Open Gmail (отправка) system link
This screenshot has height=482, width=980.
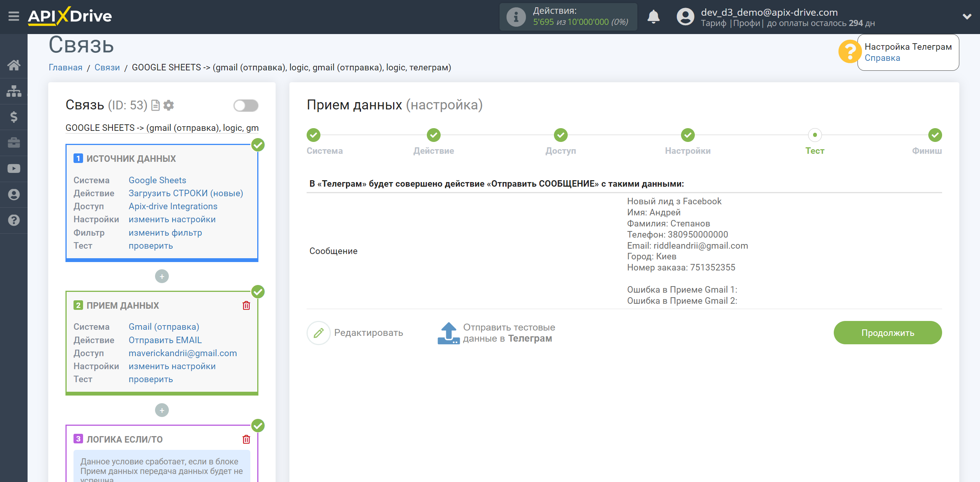[x=164, y=327]
